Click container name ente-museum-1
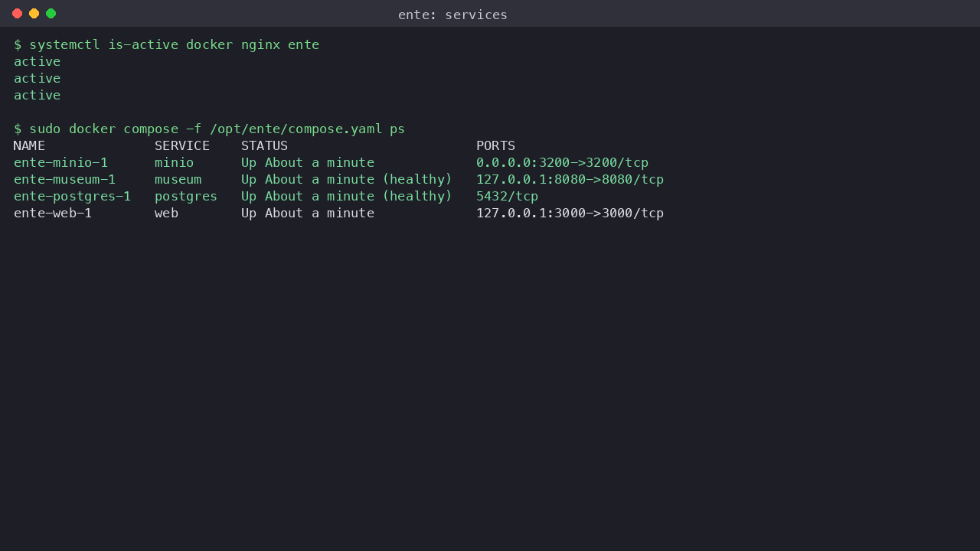Image resolution: width=980 pixels, height=551 pixels. tap(64, 179)
